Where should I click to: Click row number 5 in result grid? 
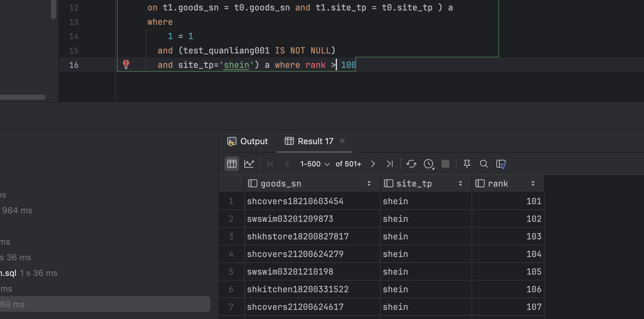[x=231, y=272]
